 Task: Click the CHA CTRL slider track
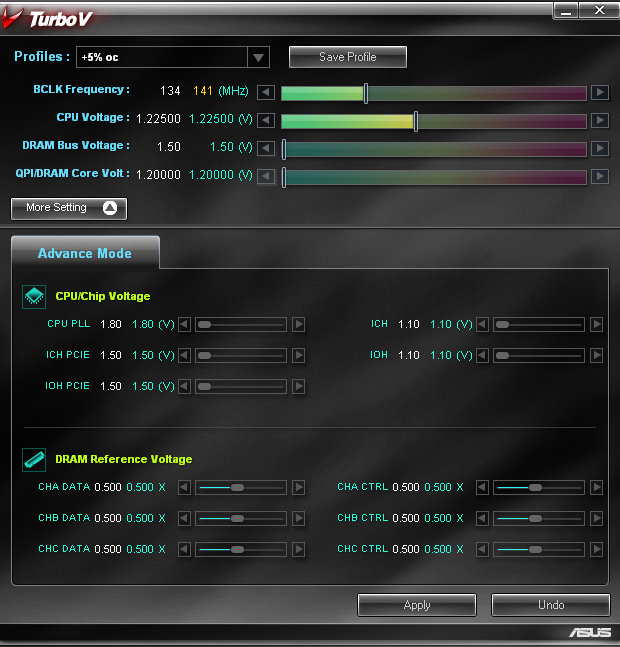539,487
